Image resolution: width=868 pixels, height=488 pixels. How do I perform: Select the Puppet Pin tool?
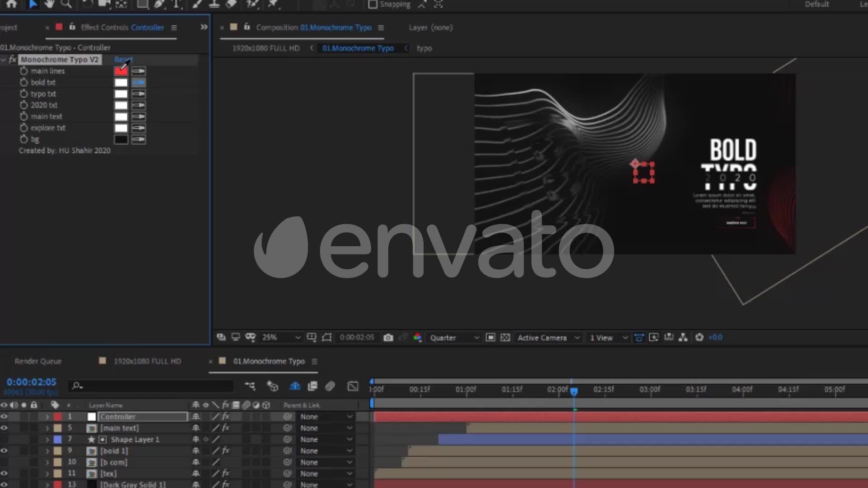coord(273,4)
